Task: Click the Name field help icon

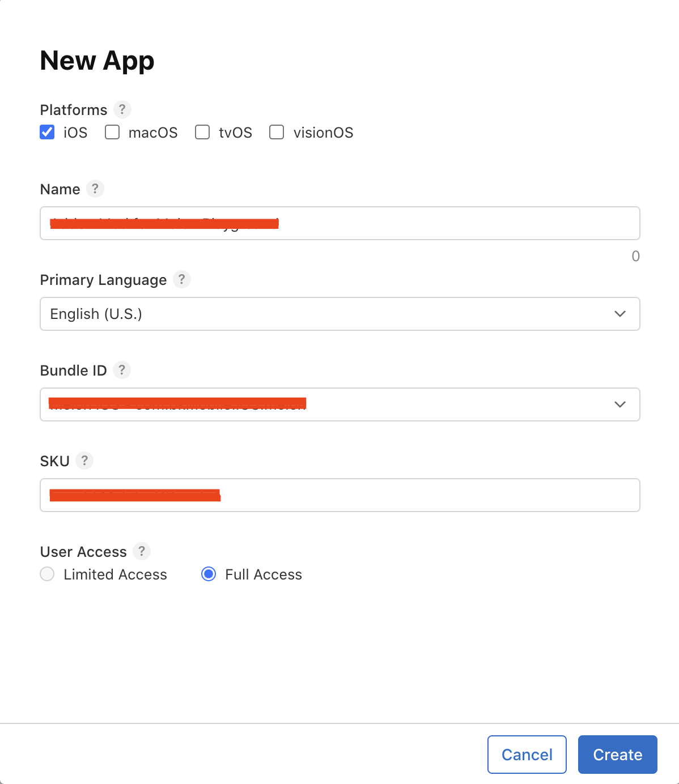Action: 95,189
